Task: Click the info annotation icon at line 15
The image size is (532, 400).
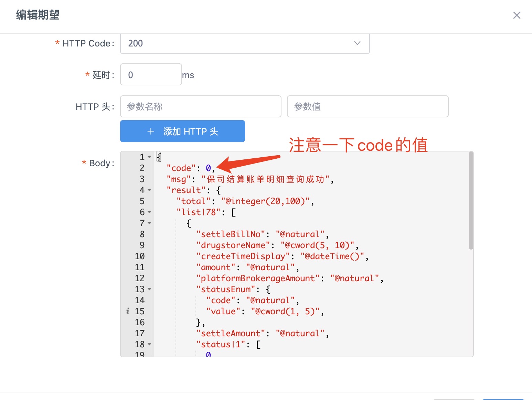Action: (128, 311)
